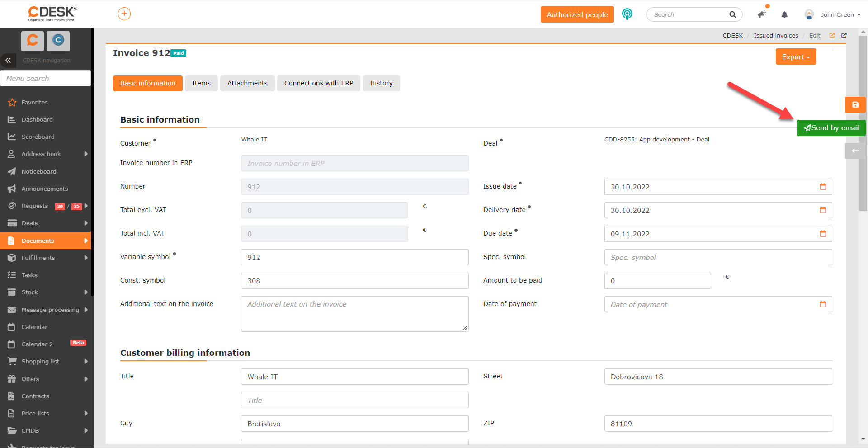Click the Spec. symbol field
This screenshot has width=868, height=448.
pos(718,257)
